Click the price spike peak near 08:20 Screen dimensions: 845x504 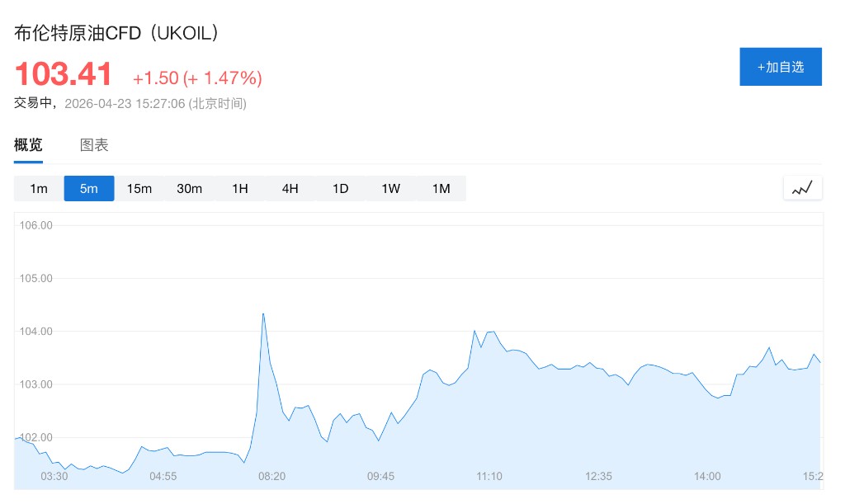tap(262, 314)
